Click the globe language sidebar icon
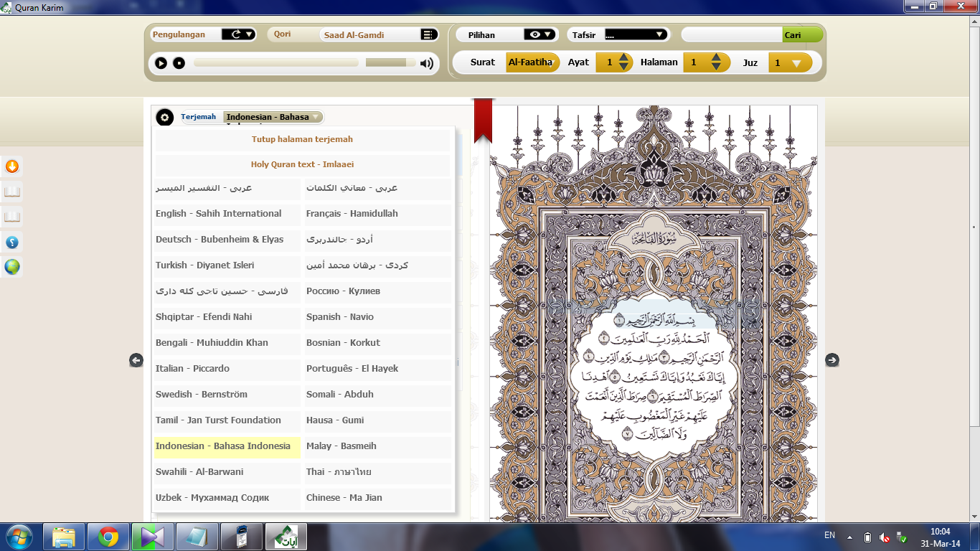 [12, 267]
